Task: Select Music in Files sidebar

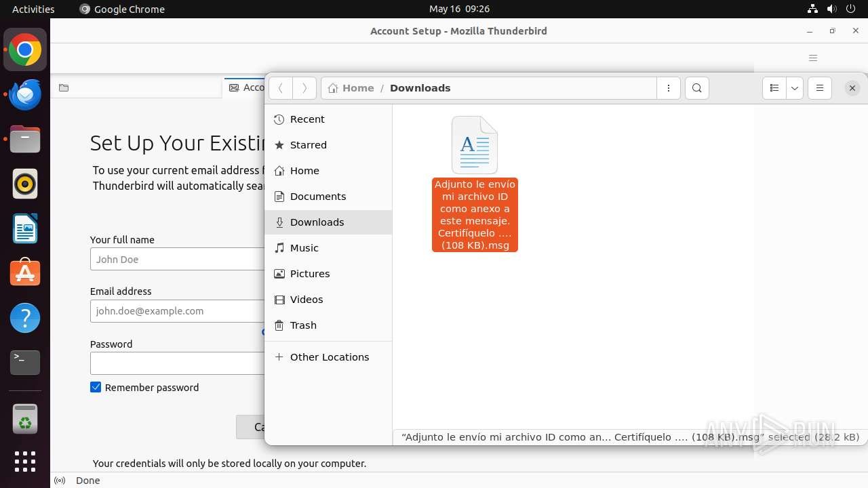Action: coord(328,248)
